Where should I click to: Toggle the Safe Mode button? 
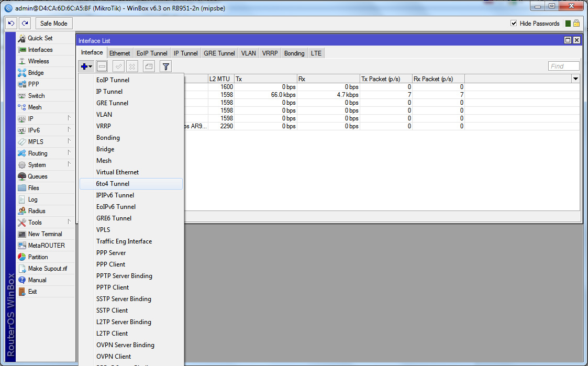53,24
